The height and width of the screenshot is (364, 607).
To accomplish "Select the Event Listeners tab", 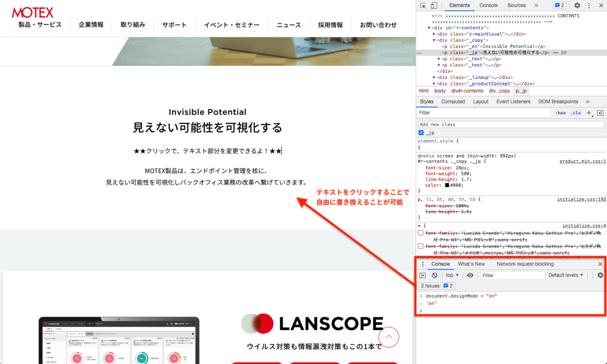I will click(513, 102).
